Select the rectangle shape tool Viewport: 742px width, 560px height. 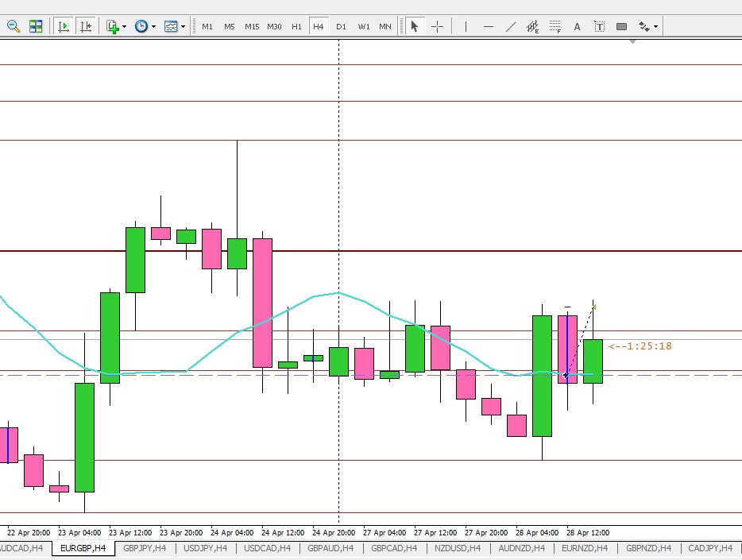(x=621, y=26)
